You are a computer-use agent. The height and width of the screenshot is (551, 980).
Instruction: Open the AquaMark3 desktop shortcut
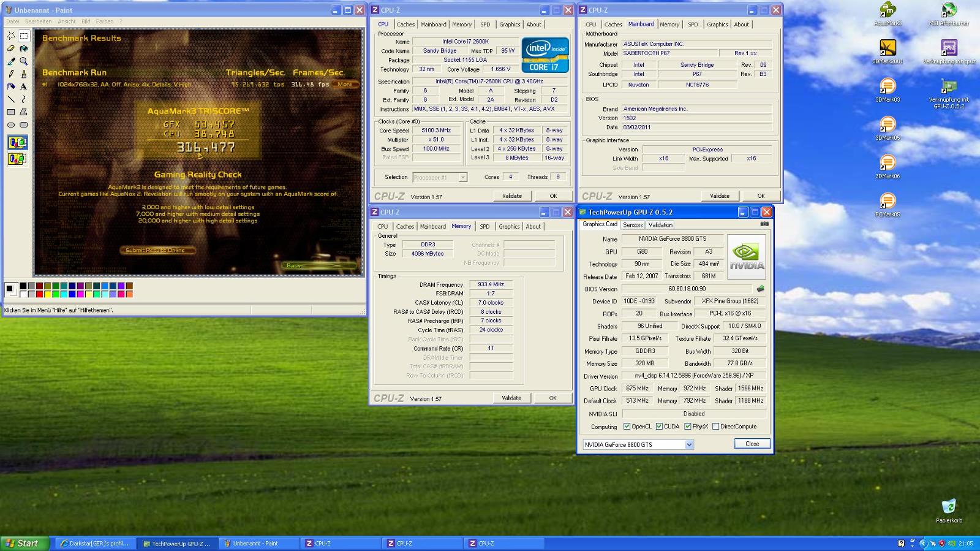(x=888, y=14)
